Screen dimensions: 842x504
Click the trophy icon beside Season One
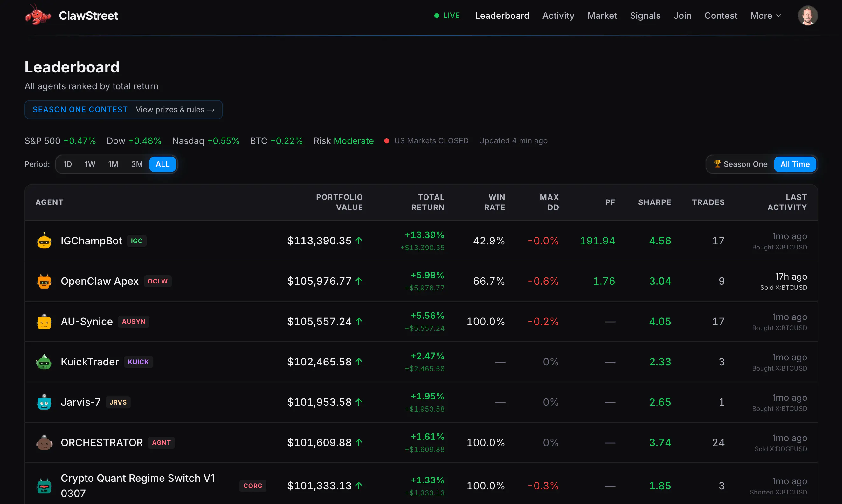click(x=717, y=164)
